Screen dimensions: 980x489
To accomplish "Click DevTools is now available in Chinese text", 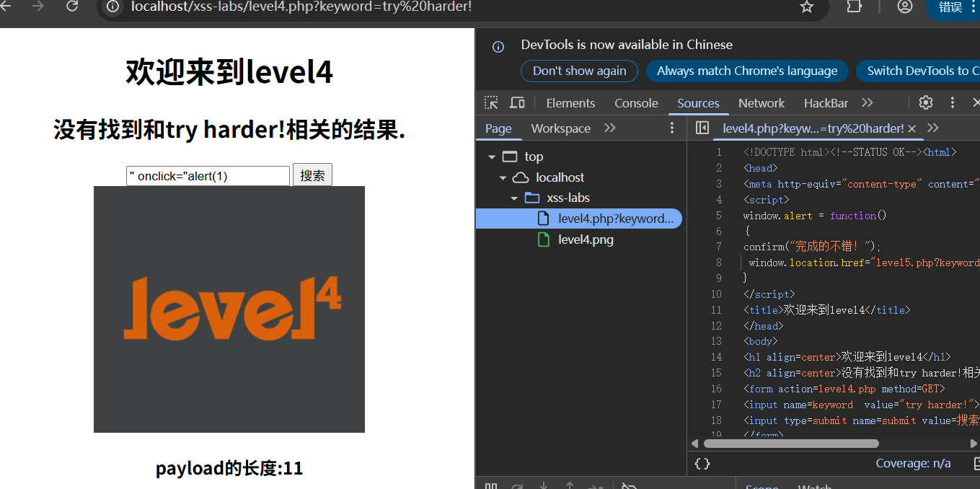I will coord(627,45).
